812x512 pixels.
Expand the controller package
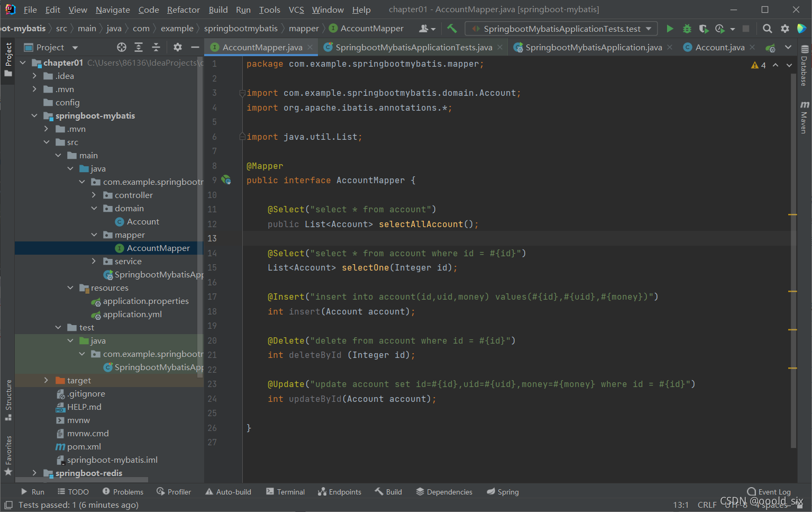click(x=94, y=195)
